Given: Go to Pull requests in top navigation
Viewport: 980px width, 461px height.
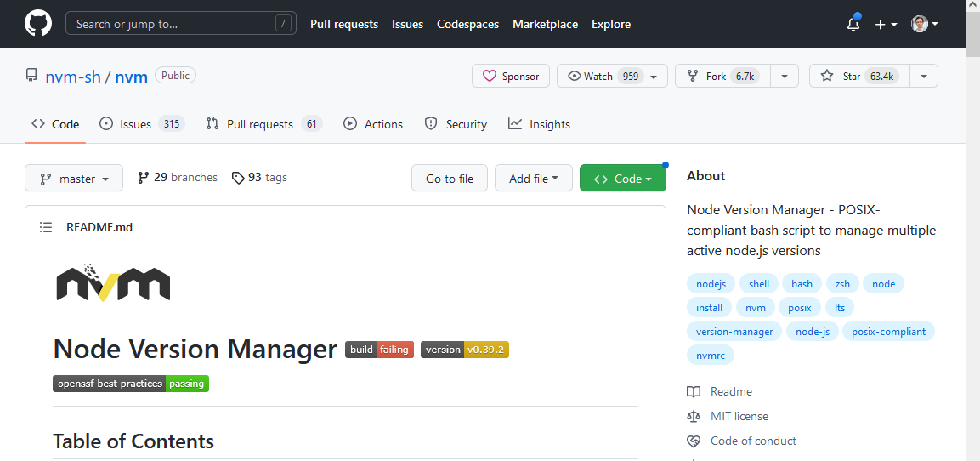Looking at the screenshot, I should click(344, 25).
